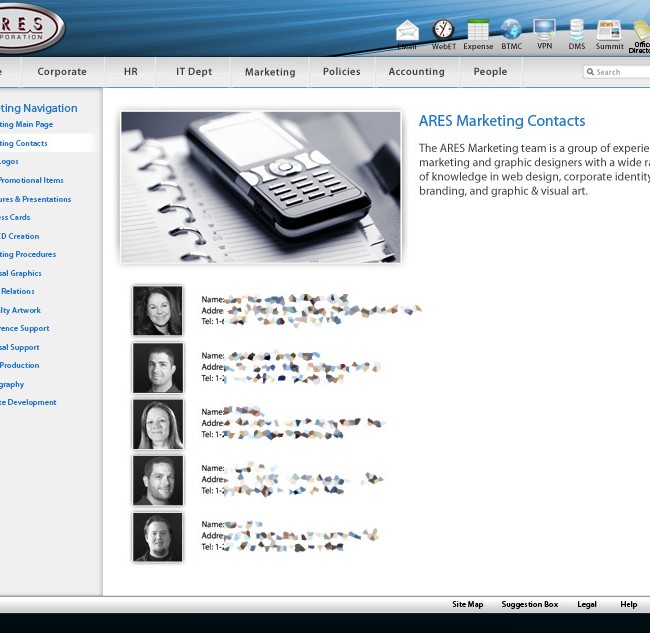The width and height of the screenshot is (650, 633).
Task: Open the DMS database icon
Action: pyautogui.click(x=577, y=29)
